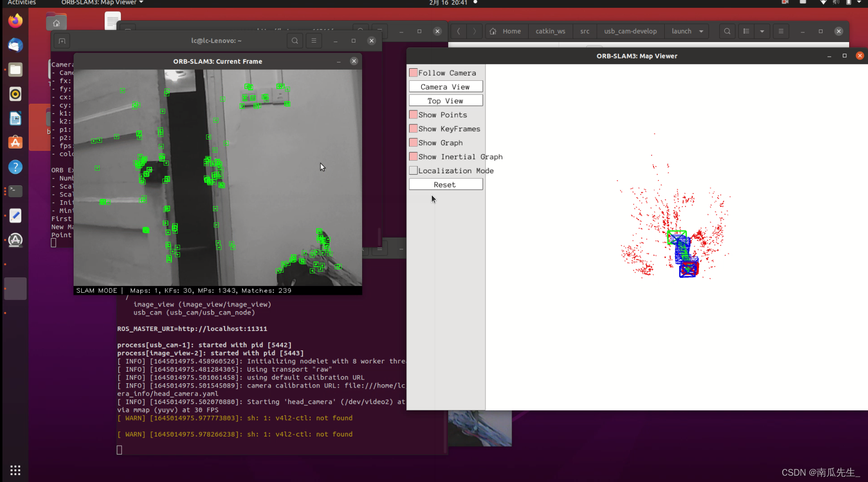The height and width of the screenshot is (482, 868).
Task: Reset the ORB-SLAM3 map
Action: 446,184
